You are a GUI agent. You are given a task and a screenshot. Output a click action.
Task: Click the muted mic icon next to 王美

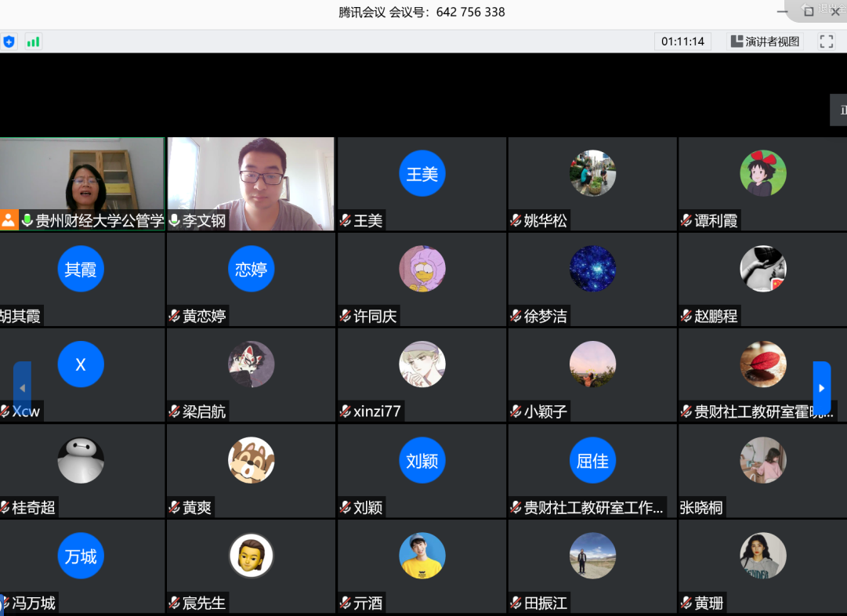pyautogui.click(x=345, y=221)
